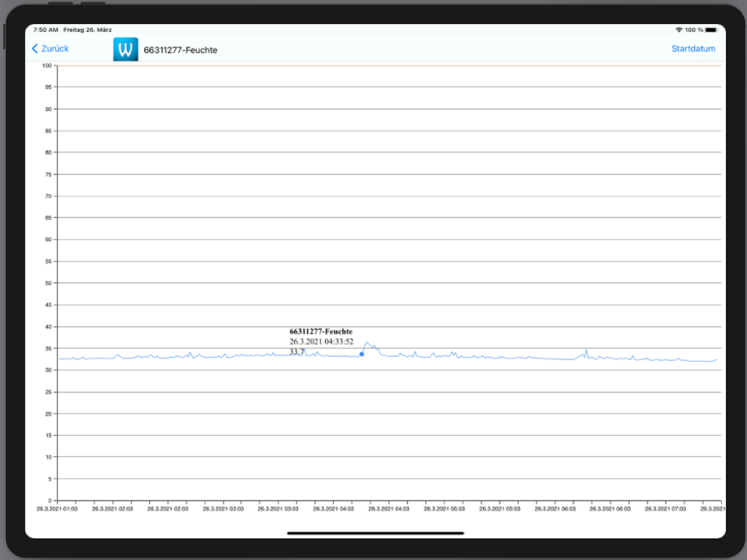Tap the x-axis label 26.3.2021 07:03
The image size is (747, 560).
665,509
